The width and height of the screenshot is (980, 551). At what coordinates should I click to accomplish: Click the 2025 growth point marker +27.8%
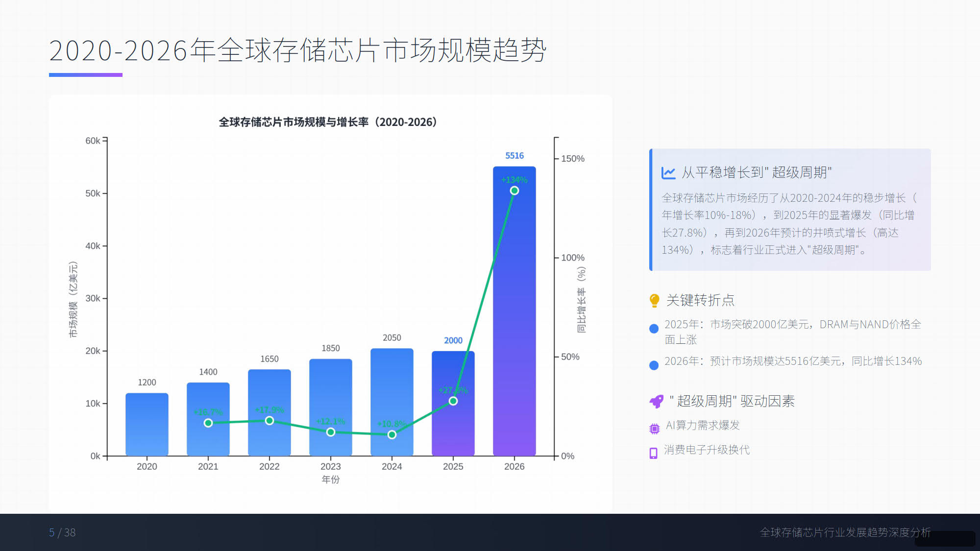tap(453, 401)
